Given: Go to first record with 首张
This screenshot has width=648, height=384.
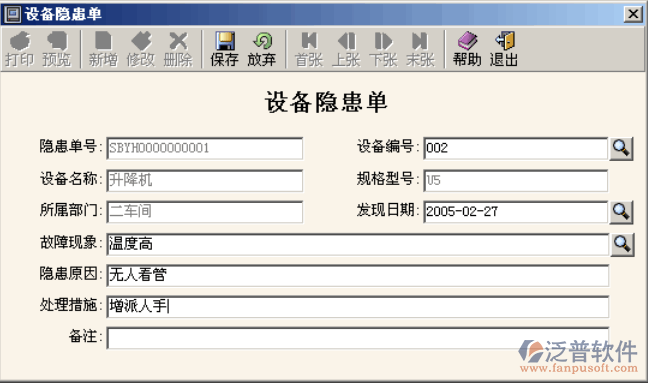Looking at the screenshot, I should pyautogui.click(x=309, y=49).
